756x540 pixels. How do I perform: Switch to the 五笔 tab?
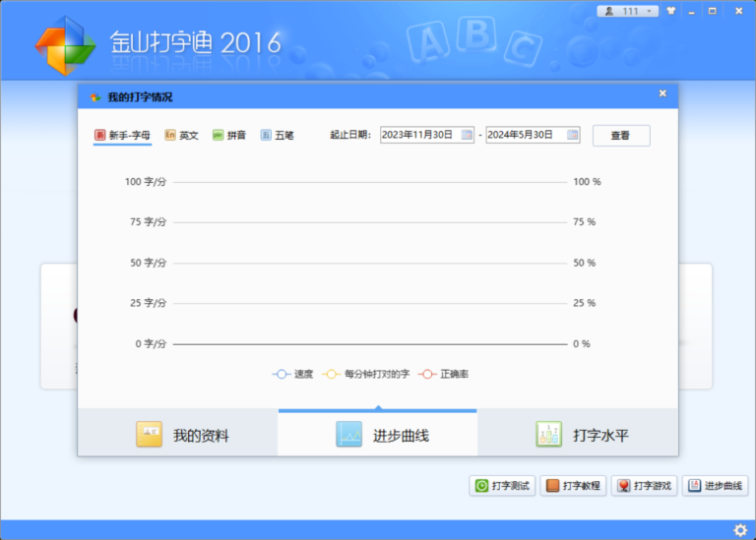point(278,135)
